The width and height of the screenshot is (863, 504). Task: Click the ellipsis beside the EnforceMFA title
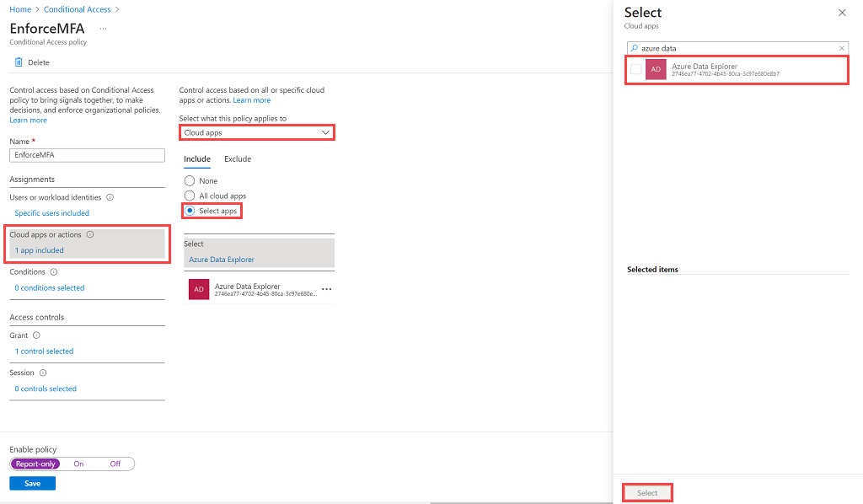[x=105, y=28]
